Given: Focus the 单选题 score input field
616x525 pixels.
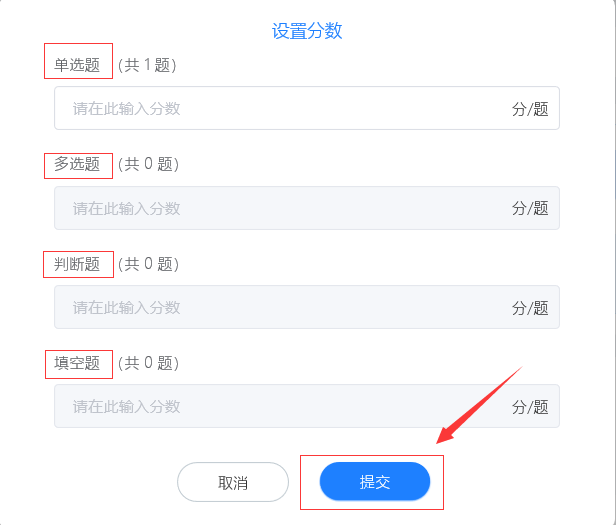Looking at the screenshot, I should coord(280,108).
